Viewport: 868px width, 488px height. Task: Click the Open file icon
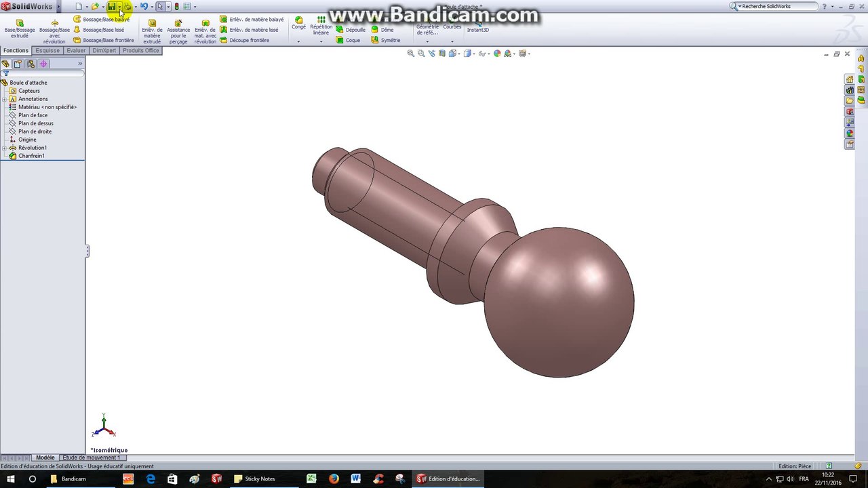tap(95, 6)
